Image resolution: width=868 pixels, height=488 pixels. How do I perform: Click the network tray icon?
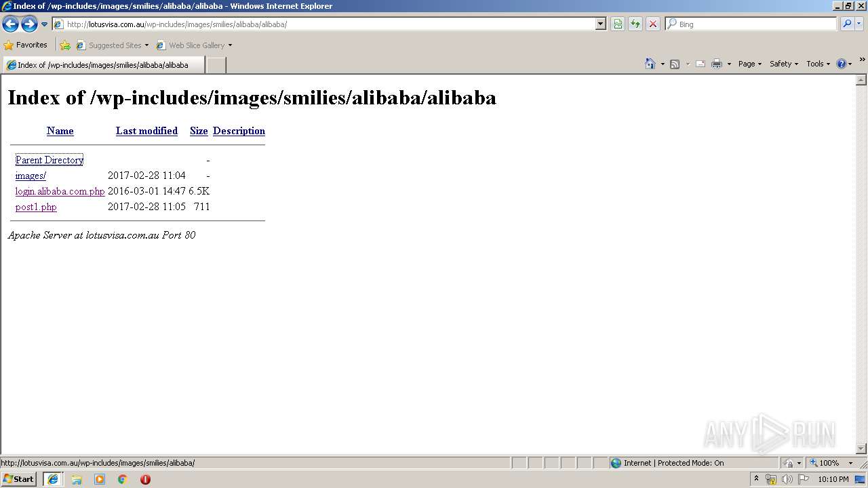[x=771, y=479]
